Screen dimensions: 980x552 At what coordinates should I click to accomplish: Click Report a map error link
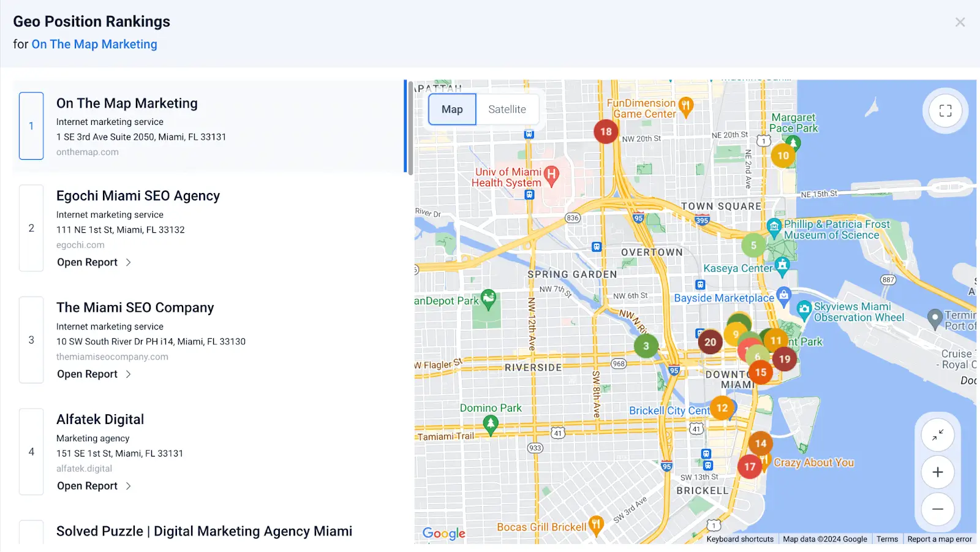pyautogui.click(x=940, y=539)
